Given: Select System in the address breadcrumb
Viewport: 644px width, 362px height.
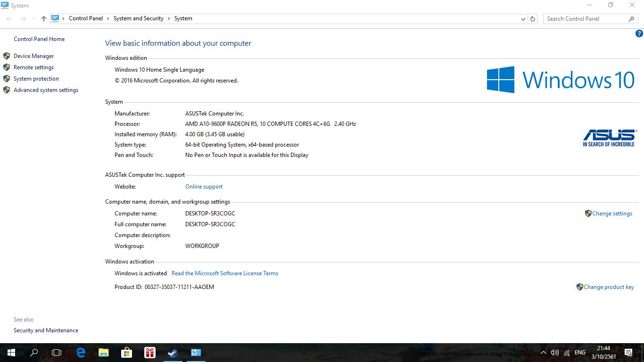Looking at the screenshot, I should (x=183, y=18).
